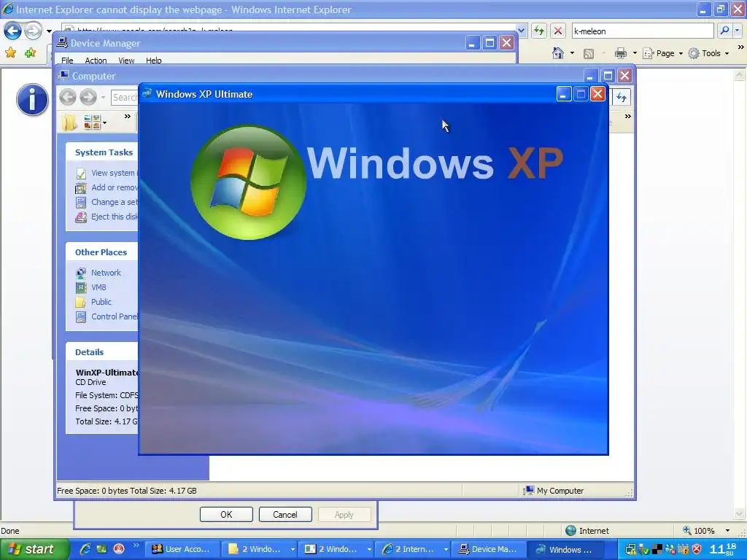Switch to User Accounts taskbar button
This screenshot has width=747, height=560.
182,550
